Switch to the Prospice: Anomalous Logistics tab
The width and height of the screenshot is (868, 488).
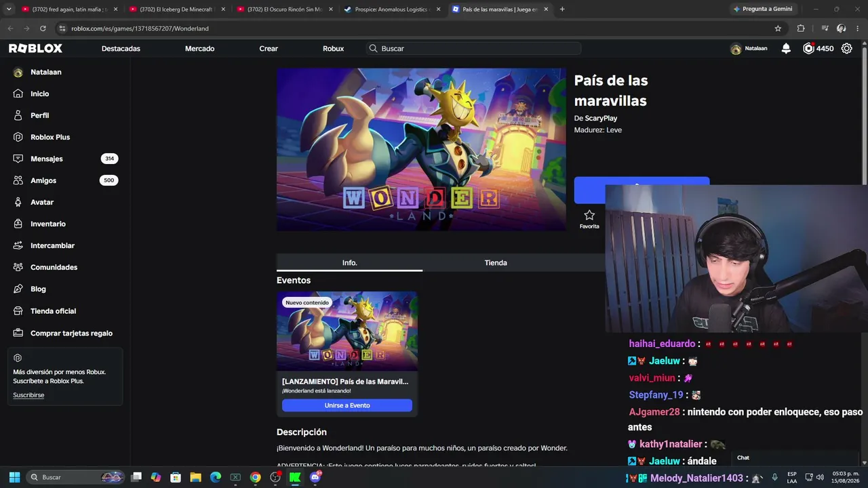pyautogui.click(x=393, y=9)
